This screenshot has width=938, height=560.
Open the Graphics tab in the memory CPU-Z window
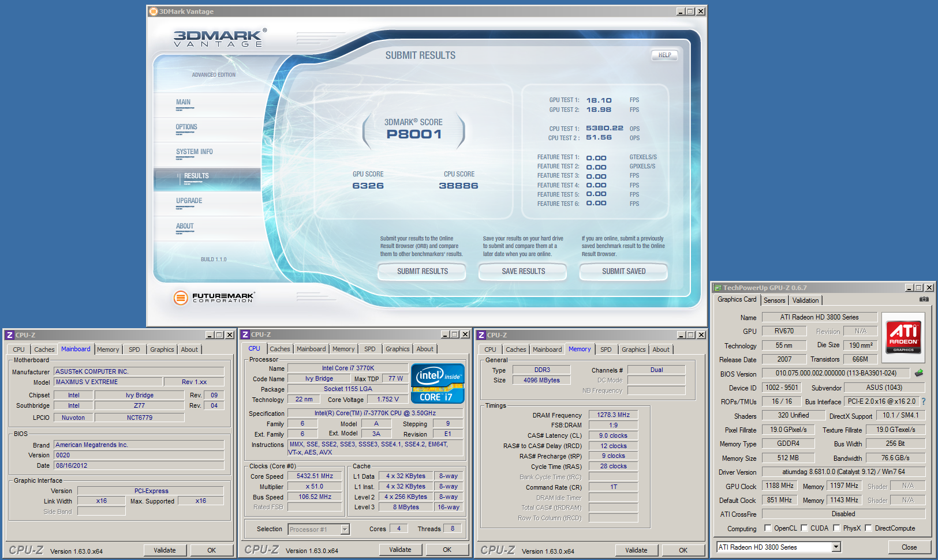click(633, 349)
